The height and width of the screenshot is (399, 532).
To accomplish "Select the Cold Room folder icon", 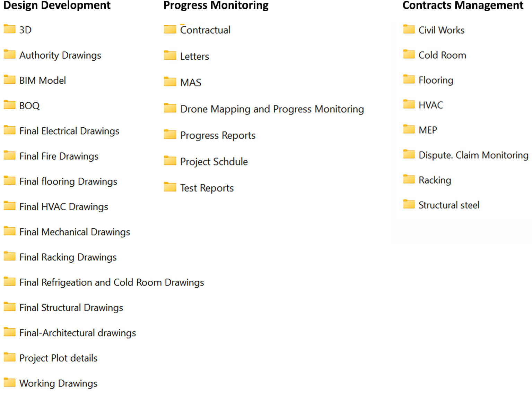I will point(409,54).
